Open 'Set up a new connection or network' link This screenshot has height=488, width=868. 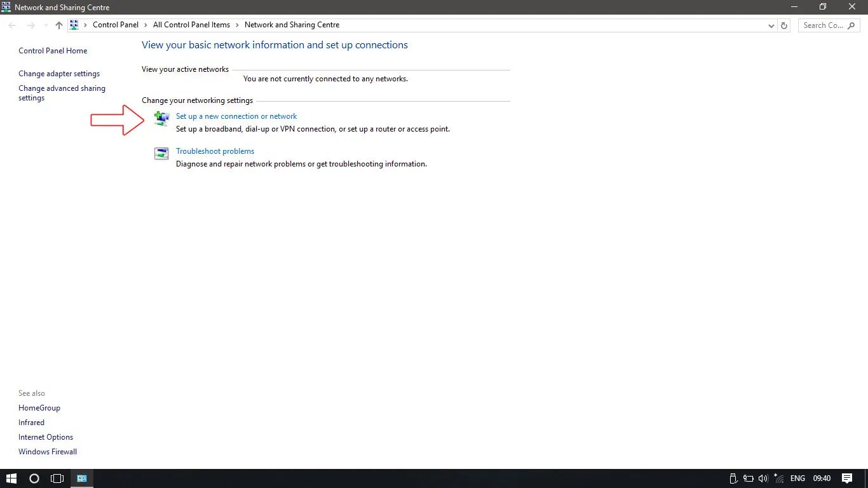[236, 116]
